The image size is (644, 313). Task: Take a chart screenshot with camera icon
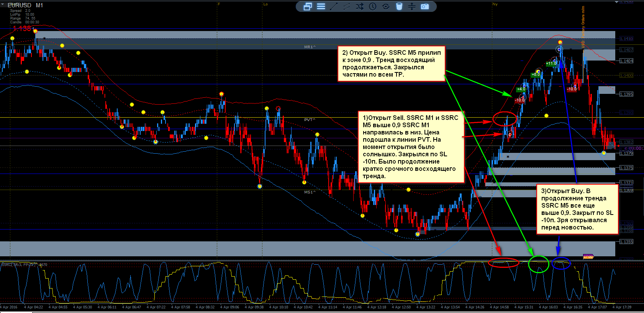[425, 7]
